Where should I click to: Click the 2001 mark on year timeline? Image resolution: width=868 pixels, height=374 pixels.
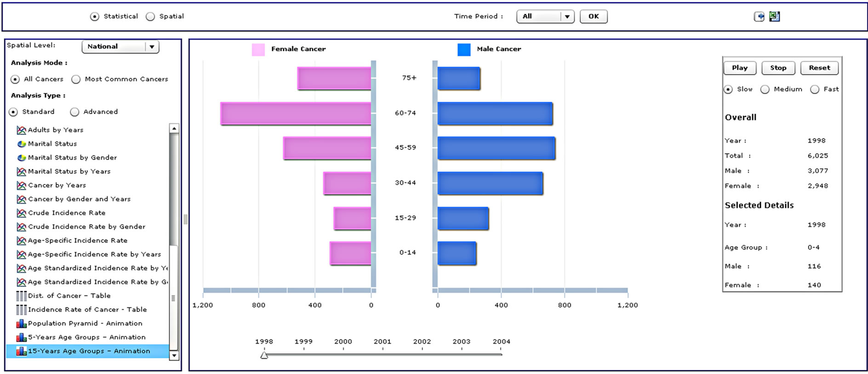(x=383, y=342)
